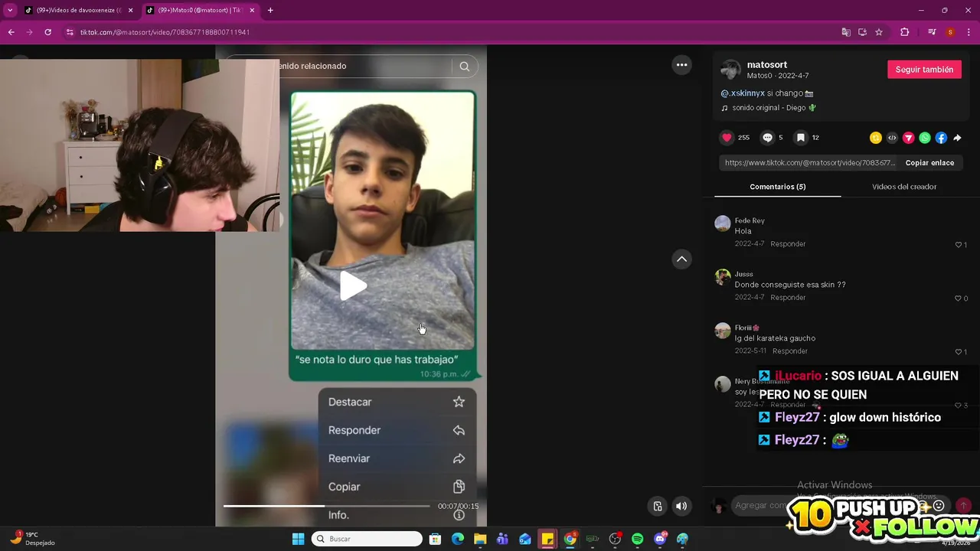Click the search magnifier in related search box
Viewport: 980px width, 551px height.
click(464, 67)
